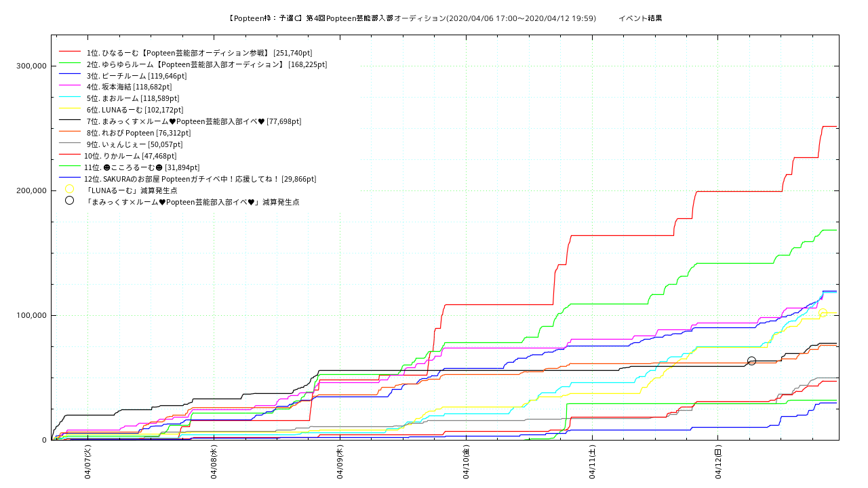Click red line swatch for 1位 ひなるーむ

(70, 52)
